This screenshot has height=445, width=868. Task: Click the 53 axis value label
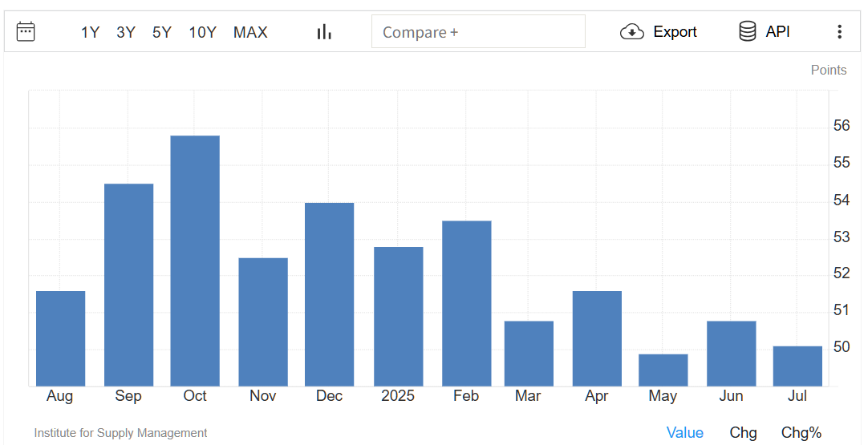click(842, 237)
